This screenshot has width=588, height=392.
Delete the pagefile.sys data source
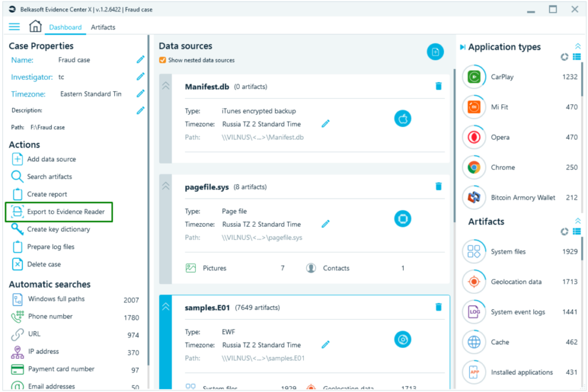(x=439, y=186)
